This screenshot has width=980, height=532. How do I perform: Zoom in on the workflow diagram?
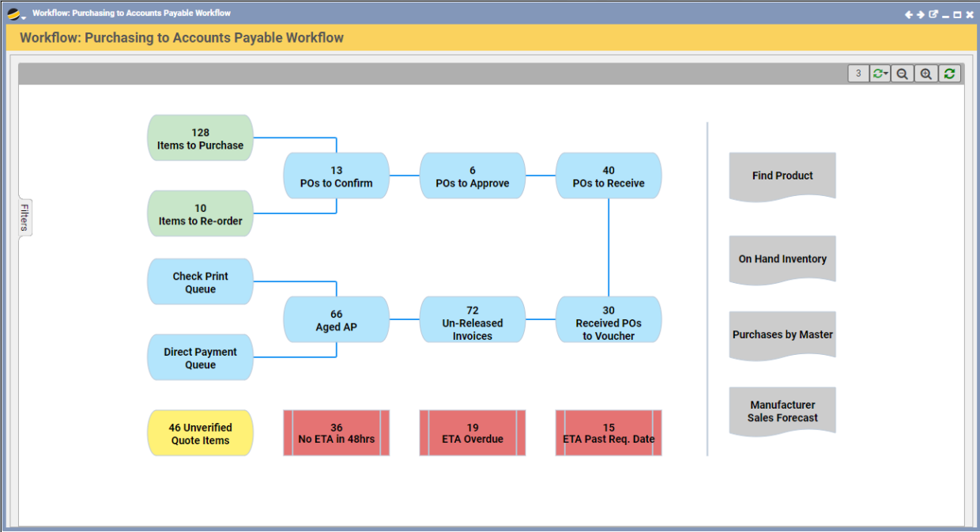(x=925, y=73)
